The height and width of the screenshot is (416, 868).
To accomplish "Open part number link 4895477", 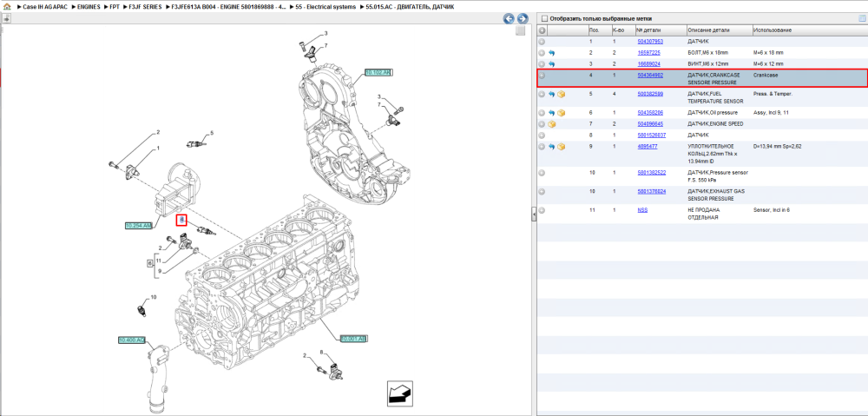I will [648, 147].
